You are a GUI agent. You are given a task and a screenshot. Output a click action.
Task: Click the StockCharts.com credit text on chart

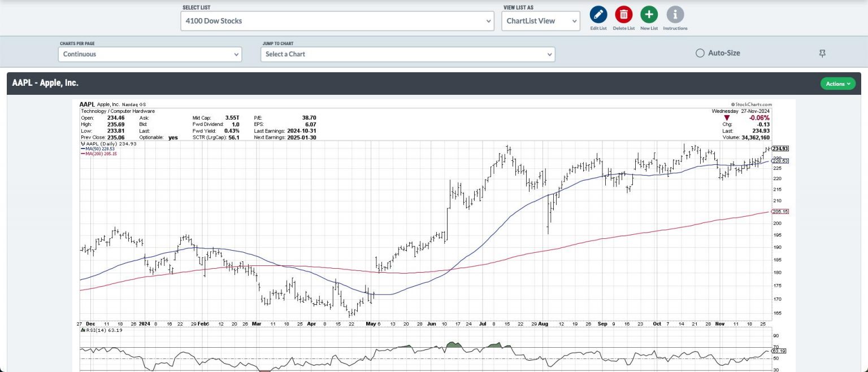pyautogui.click(x=751, y=104)
